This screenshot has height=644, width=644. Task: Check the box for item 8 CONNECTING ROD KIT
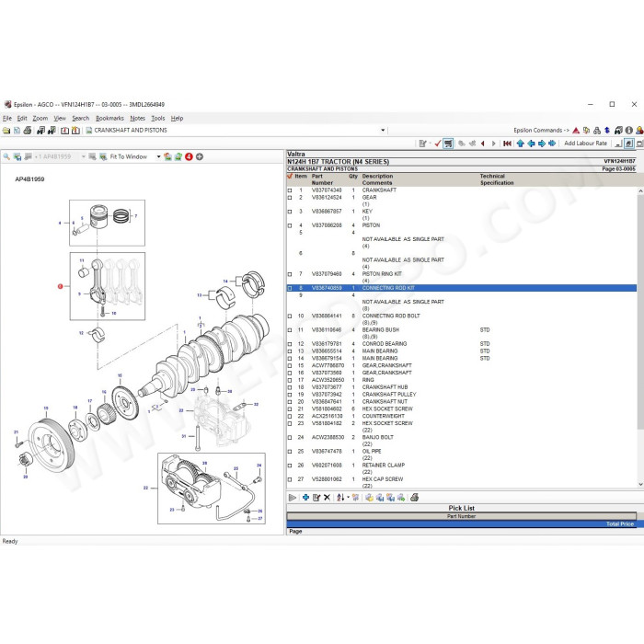[x=290, y=288]
